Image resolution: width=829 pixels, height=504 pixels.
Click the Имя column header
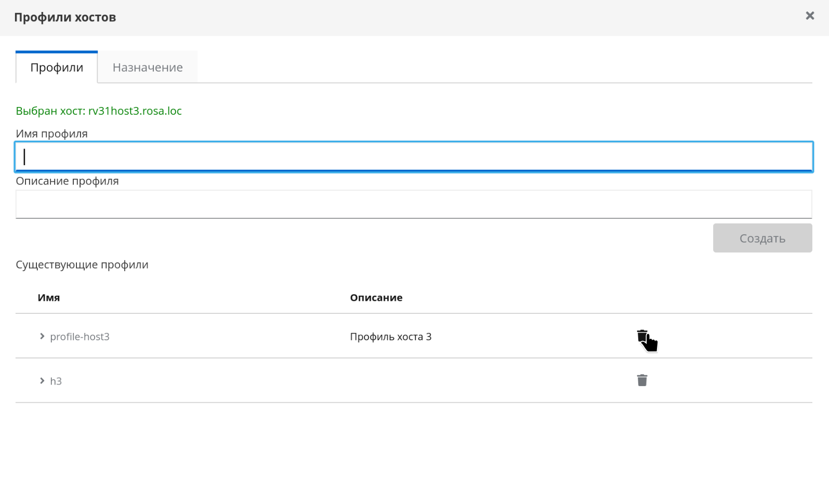pyautogui.click(x=49, y=298)
